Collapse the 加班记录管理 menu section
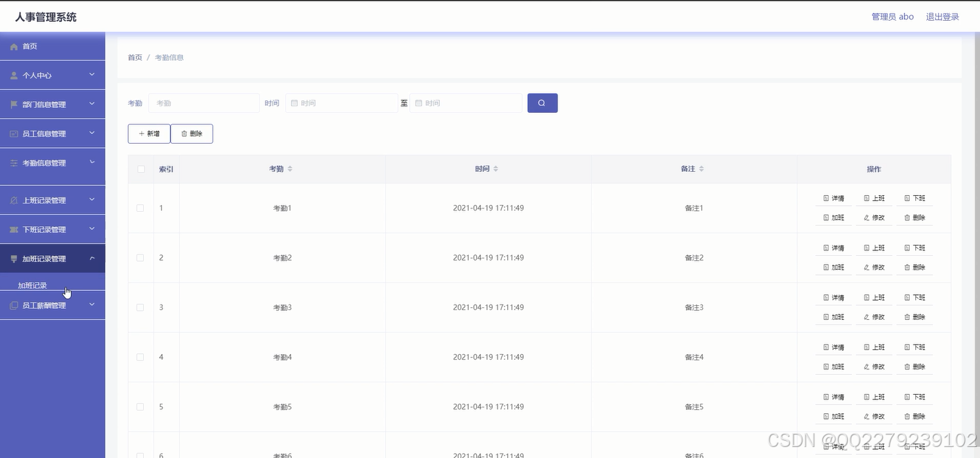The image size is (980, 458). [x=52, y=258]
